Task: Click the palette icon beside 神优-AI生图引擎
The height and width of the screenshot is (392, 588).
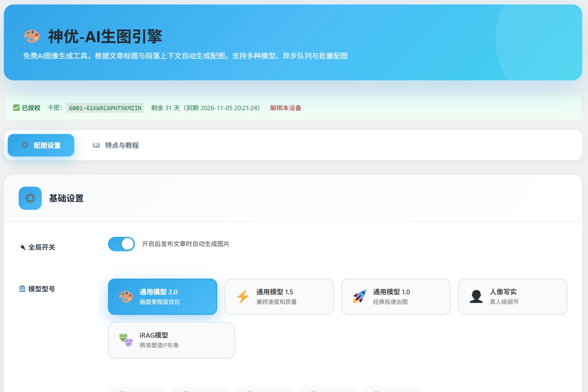Action: 32,36
